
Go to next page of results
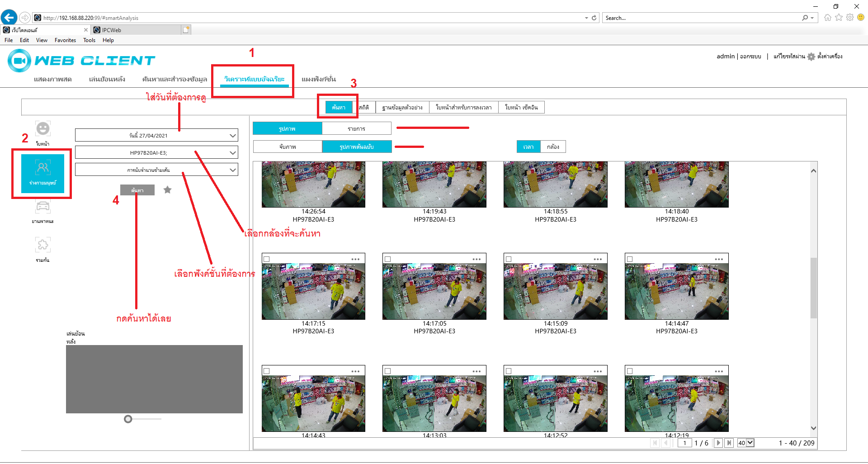[718, 443]
